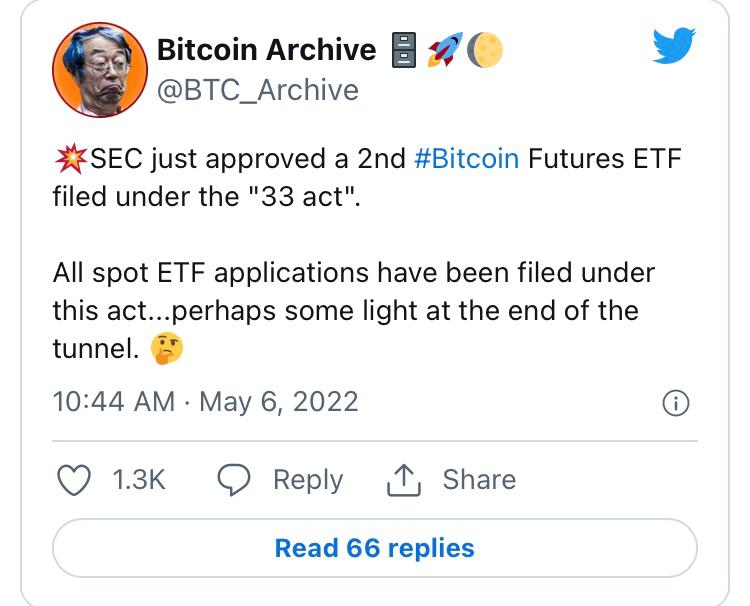Open the Bitcoin Archive display name

pos(266,50)
